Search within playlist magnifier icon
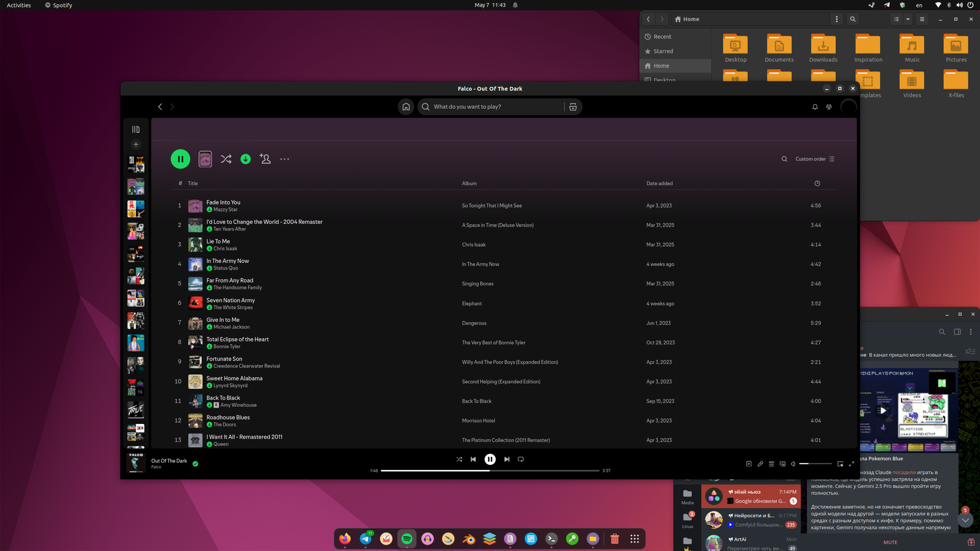 pos(785,159)
